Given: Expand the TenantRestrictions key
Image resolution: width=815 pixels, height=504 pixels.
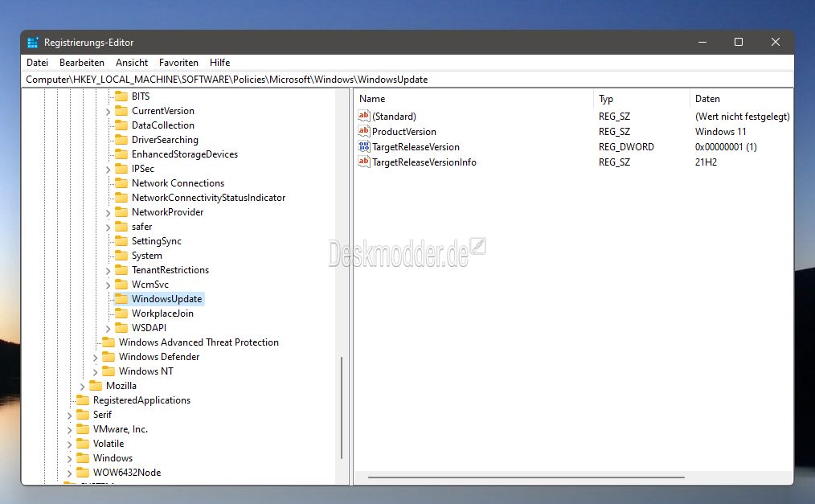Looking at the screenshot, I should pyautogui.click(x=109, y=271).
